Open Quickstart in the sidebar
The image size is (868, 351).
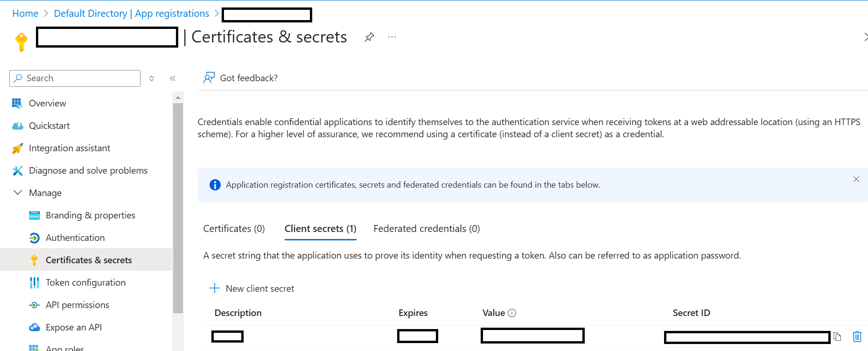(49, 126)
